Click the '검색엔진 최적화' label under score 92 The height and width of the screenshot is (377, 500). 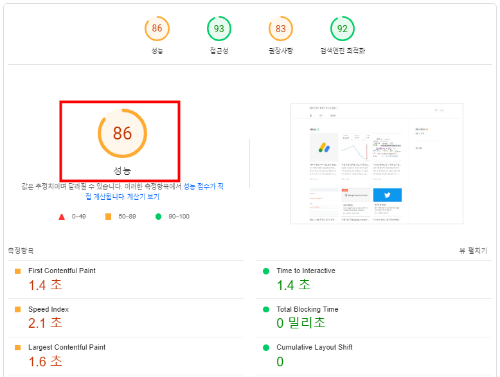(x=342, y=51)
